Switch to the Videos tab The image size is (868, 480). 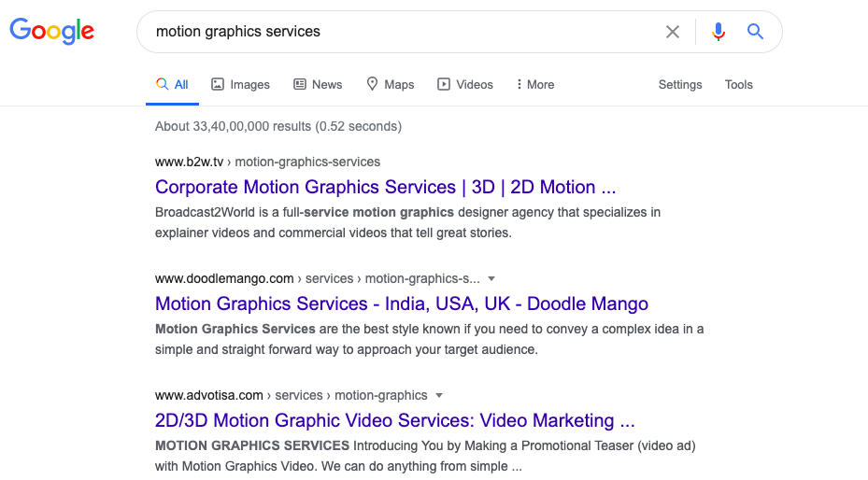tap(465, 85)
